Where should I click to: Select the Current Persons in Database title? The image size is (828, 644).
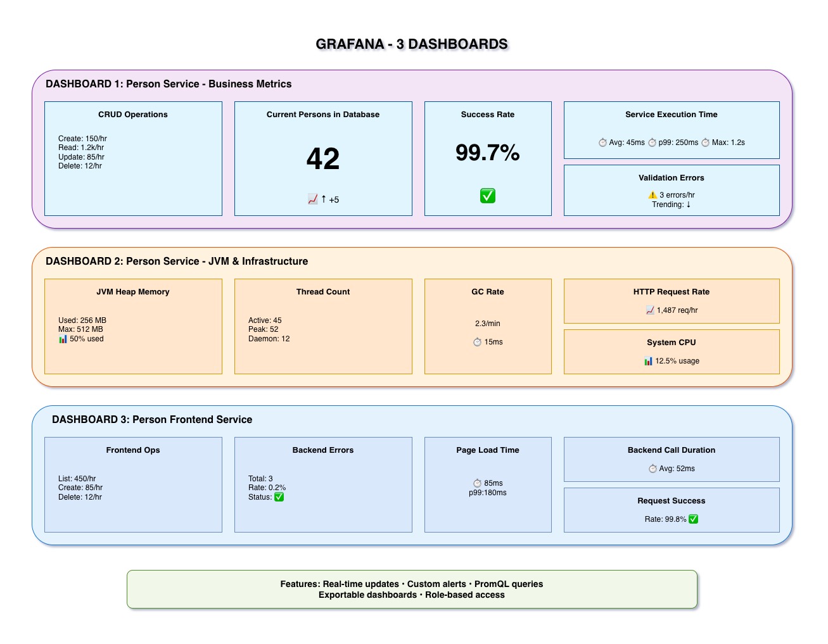(323, 115)
